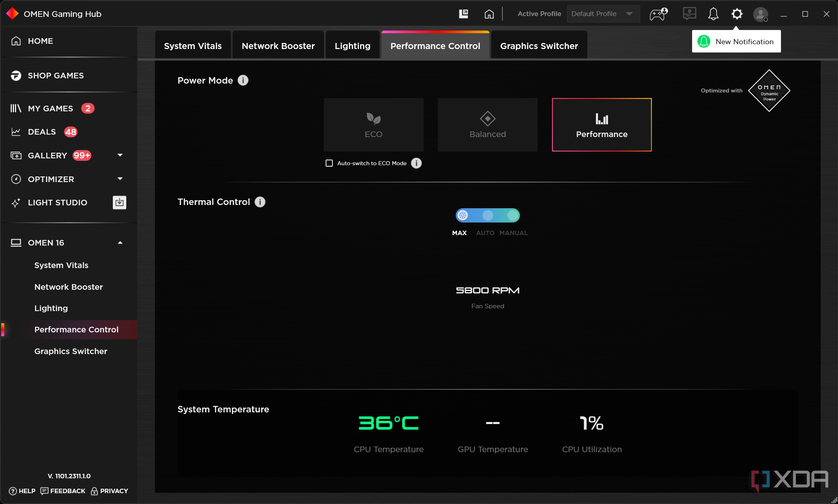Screen dimensions: 838x504
Task: Click the Privacy lock icon
Action: pyautogui.click(x=94, y=491)
